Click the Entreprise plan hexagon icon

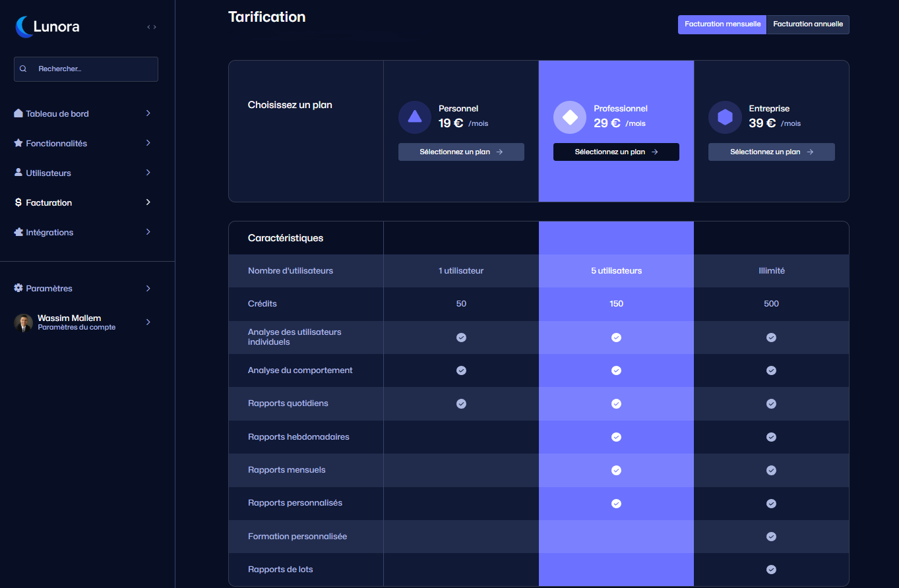pyautogui.click(x=725, y=117)
